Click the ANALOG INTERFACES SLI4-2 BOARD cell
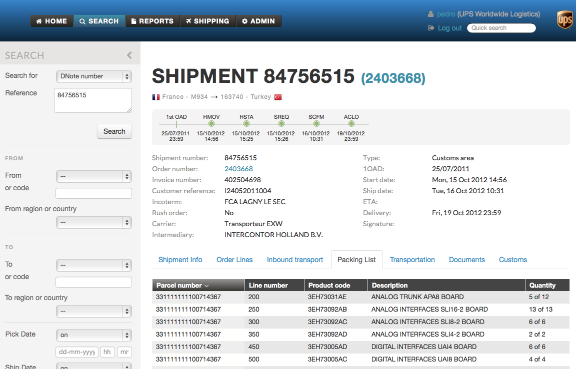This screenshot has height=369, width=576. [428, 334]
